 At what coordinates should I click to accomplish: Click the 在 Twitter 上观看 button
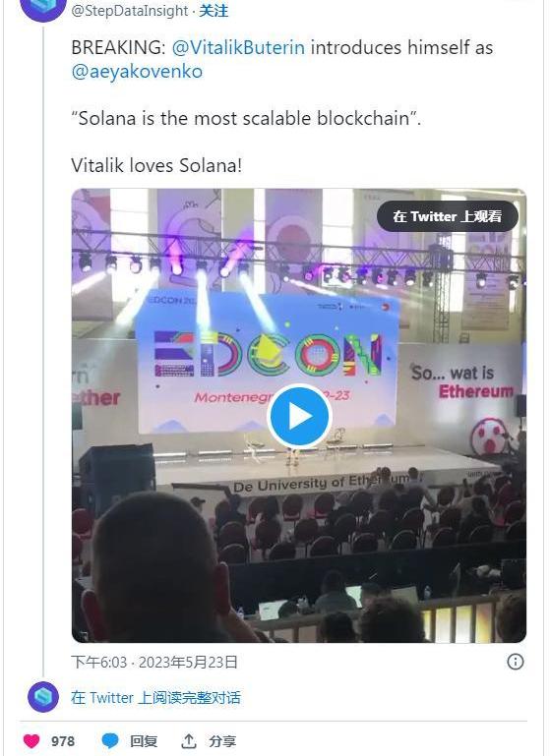pyautogui.click(x=448, y=216)
